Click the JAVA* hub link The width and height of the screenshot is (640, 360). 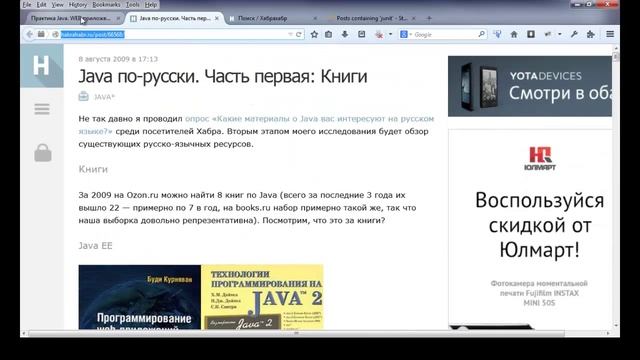point(104,97)
